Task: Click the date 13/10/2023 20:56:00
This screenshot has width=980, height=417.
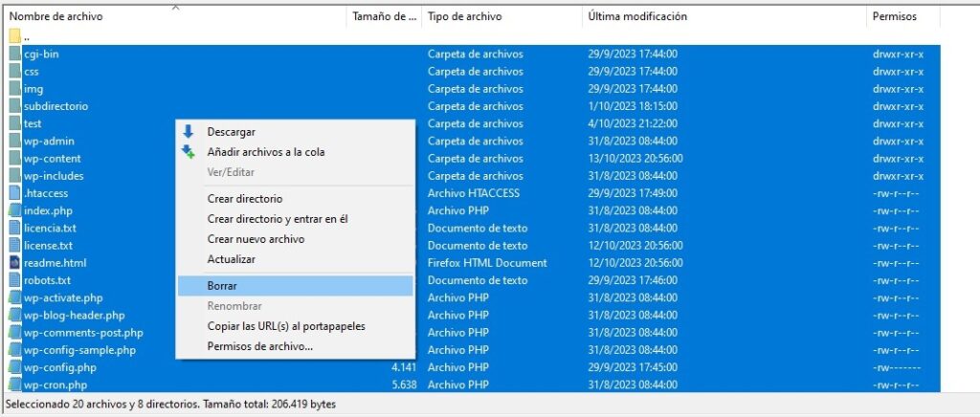Action: (x=635, y=159)
